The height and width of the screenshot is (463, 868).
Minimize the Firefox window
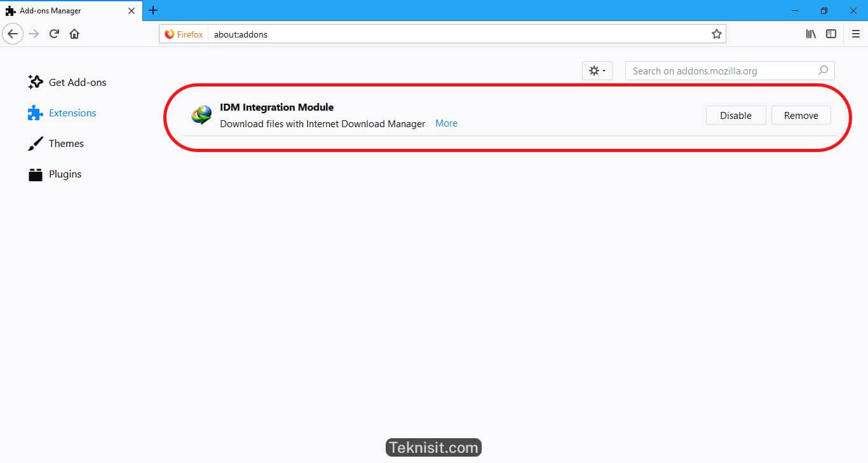pos(795,10)
